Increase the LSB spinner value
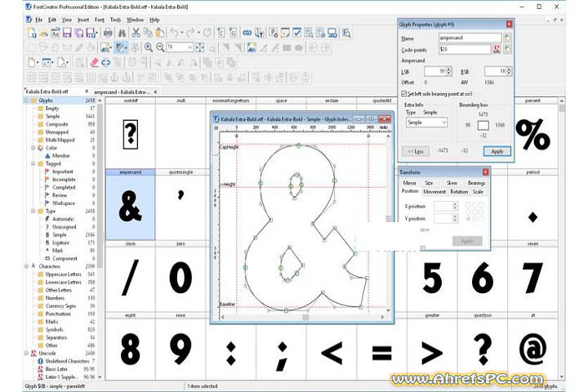588x392 pixels. click(x=449, y=69)
